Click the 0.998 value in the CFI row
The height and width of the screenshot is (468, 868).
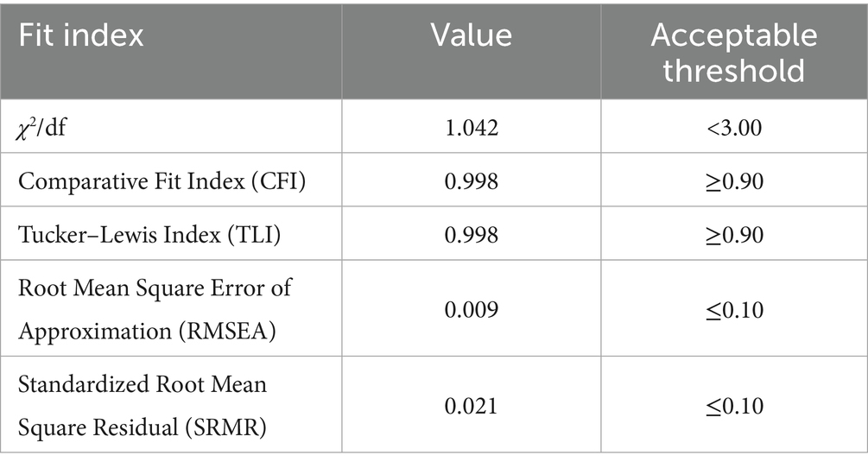click(471, 183)
